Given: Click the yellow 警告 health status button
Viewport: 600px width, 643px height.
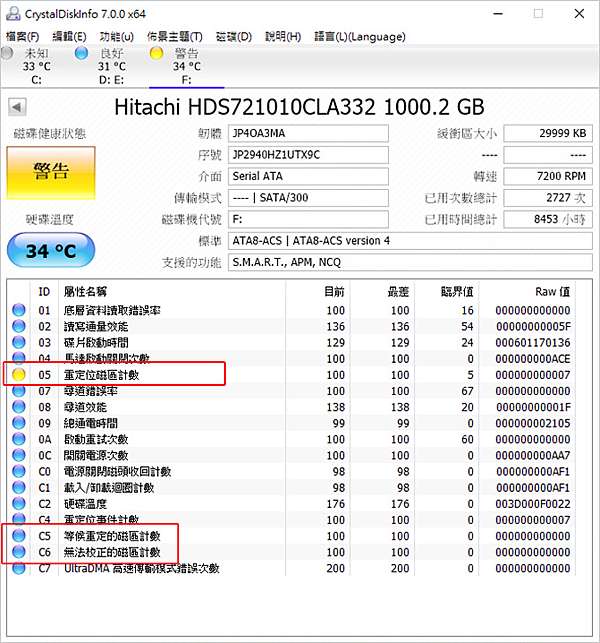Looking at the screenshot, I should [51, 173].
